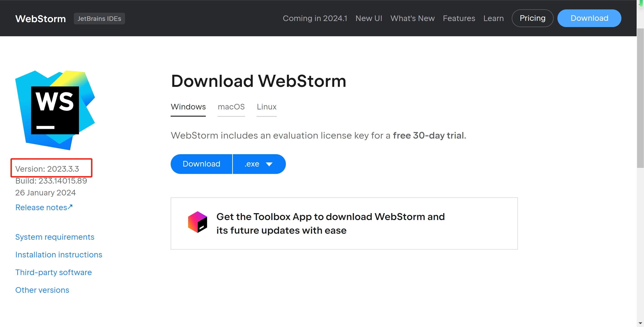Open the Pricing page

tap(532, 18)
